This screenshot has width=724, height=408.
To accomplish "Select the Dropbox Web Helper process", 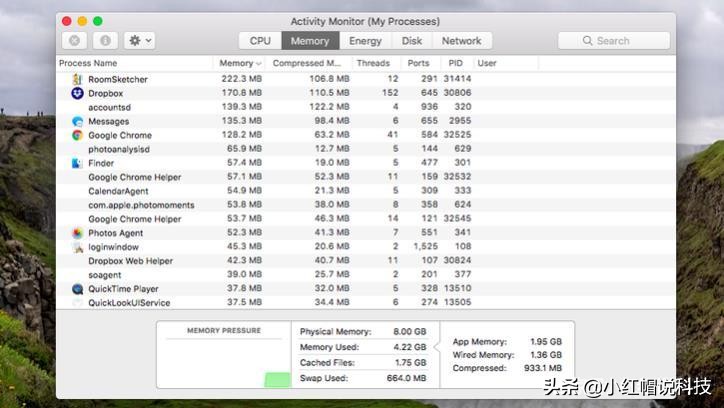I will tap(366, 261).
